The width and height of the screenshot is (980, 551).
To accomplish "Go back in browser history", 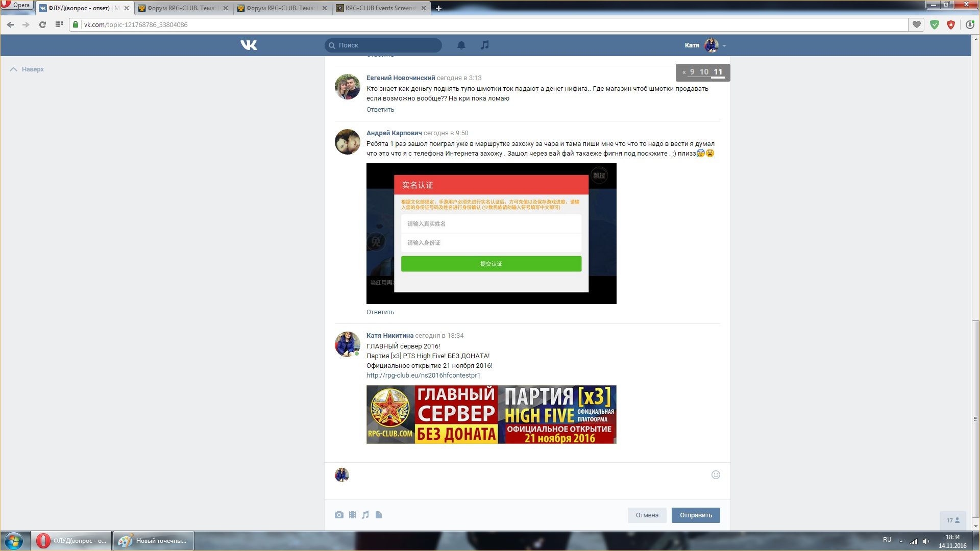I will [10, 24].
